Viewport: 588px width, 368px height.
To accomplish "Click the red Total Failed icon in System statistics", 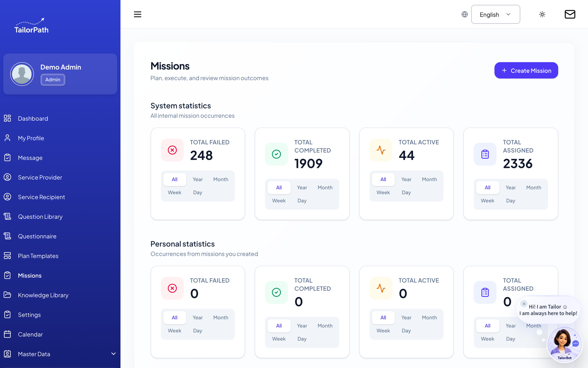I will tap(172, 150).
